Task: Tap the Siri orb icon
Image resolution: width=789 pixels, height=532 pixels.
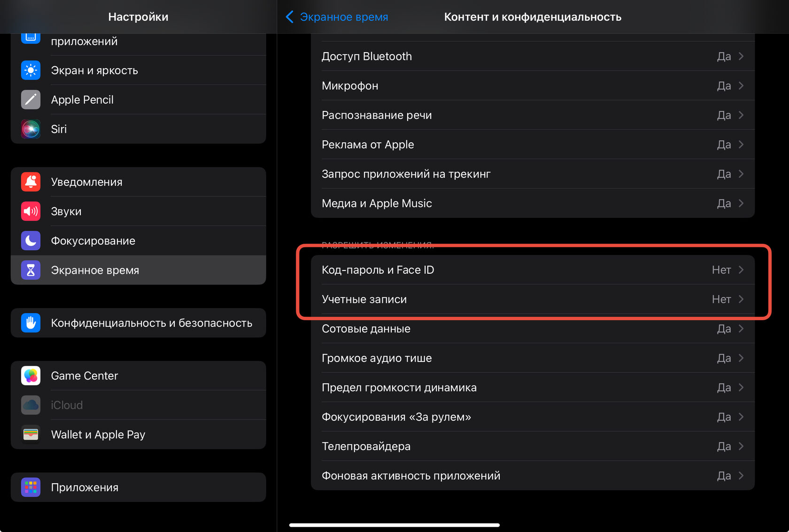Action: [x=31, y=129]
